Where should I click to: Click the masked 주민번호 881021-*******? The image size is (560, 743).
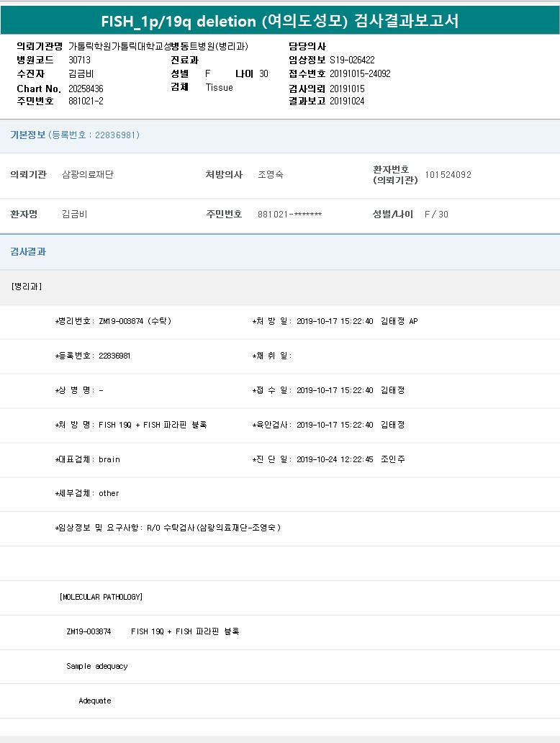pyautogui.click(x=289, y=215)
